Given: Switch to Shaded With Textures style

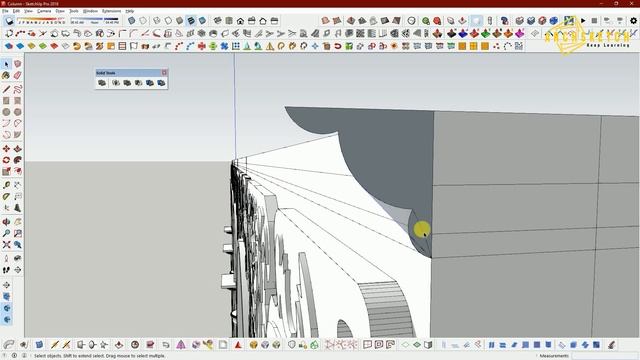Looking at the screenshot, I should click(191, 20).
